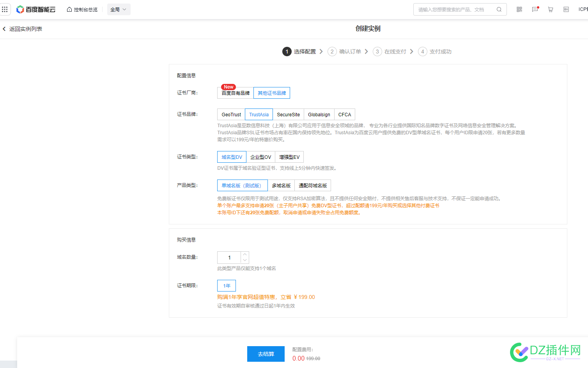Click the Baidu AI Cloud logo
Viewport: 588px width, 368px height.
36,9
